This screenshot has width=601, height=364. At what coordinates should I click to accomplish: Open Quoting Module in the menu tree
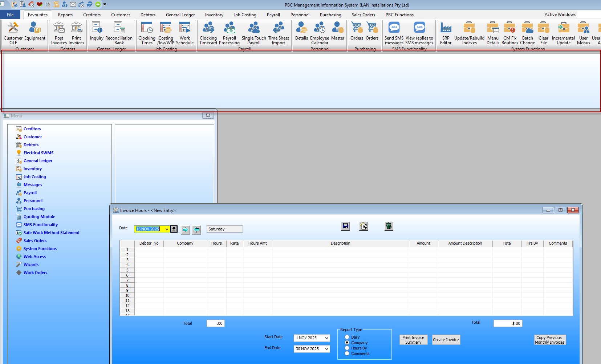pyautogui.click(x=39, y=217)
